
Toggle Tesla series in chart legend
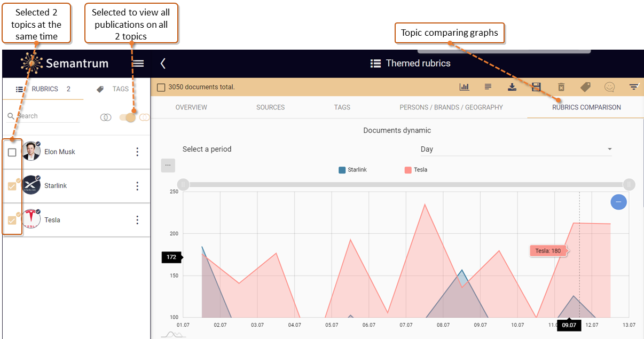coord(416,170)
